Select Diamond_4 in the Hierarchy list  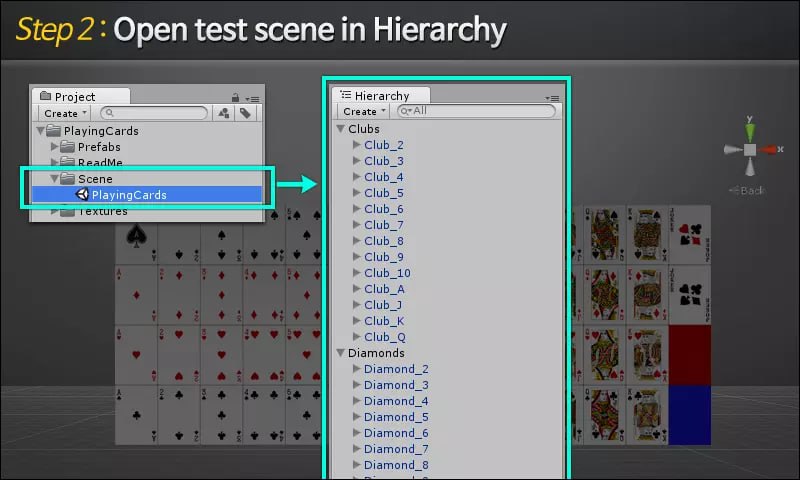point(396,401)
